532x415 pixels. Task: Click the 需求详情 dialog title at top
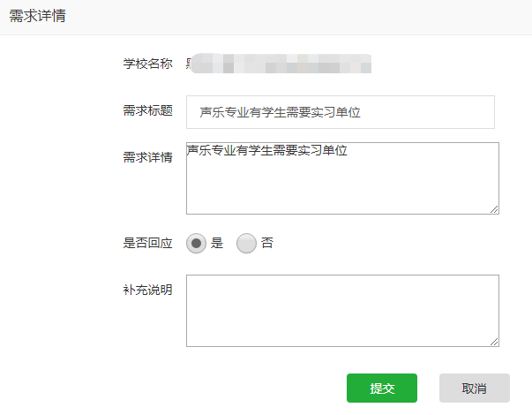pyautogui.click(x=37, y=16)
